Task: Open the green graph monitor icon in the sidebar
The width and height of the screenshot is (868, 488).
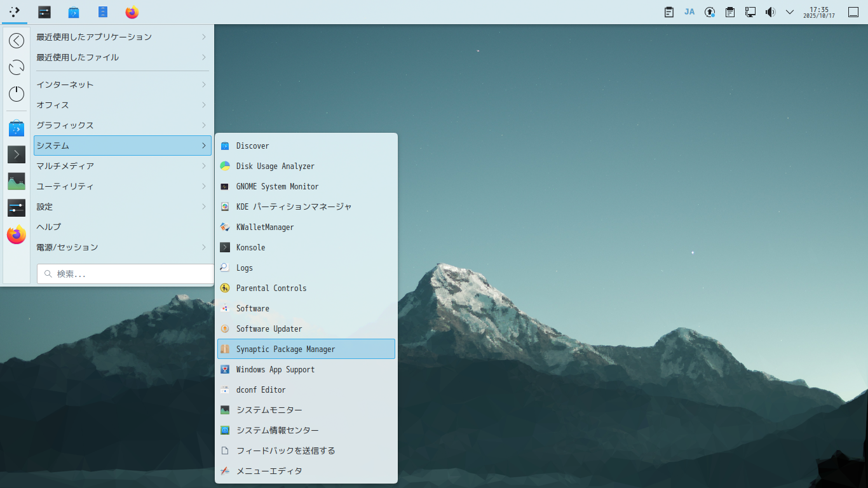Action: pyautogui.click(x=17, y=181)
